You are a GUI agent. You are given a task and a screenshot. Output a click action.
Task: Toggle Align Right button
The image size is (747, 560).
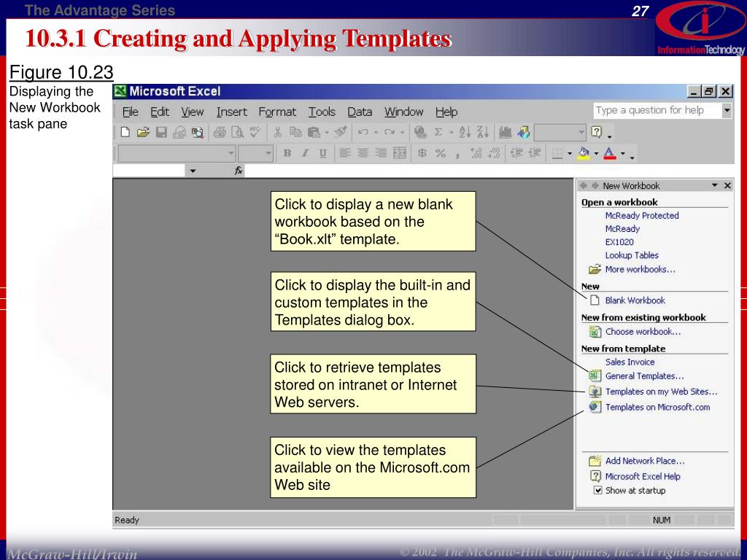(x=381, y=153)
